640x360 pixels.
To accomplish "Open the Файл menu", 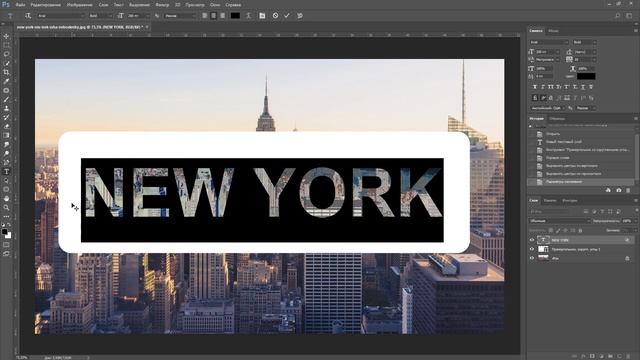I will pos(20,5).
